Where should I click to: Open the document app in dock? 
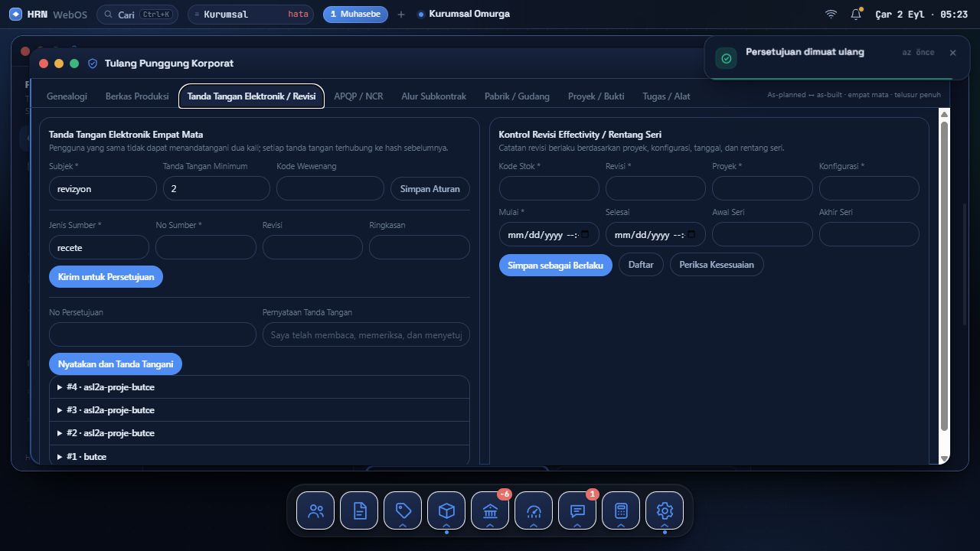[x=359, y=510]
